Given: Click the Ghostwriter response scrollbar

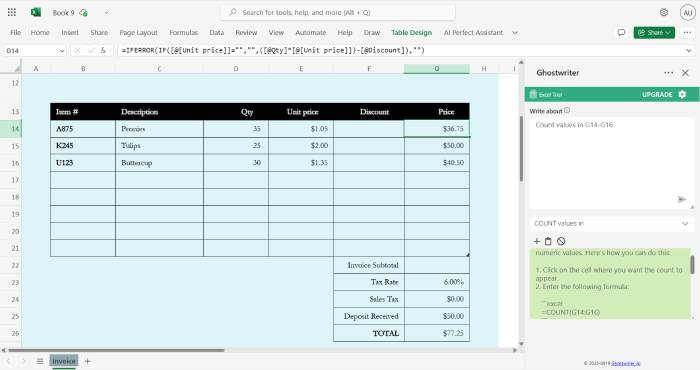Looking at the screenshot, I should pyautogui.click(x=692, y=265).
